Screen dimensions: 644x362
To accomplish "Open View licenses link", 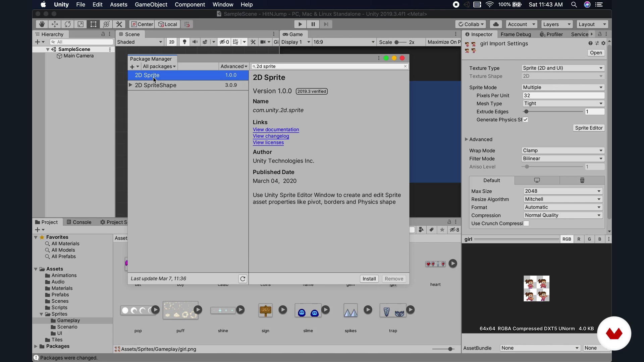I will click(x=268, y=142).
